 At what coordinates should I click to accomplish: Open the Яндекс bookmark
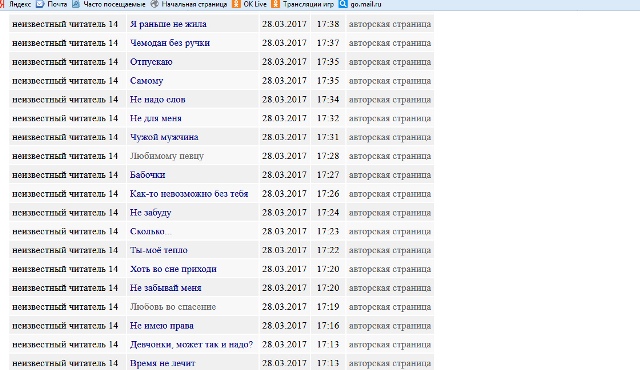point(20,4)
